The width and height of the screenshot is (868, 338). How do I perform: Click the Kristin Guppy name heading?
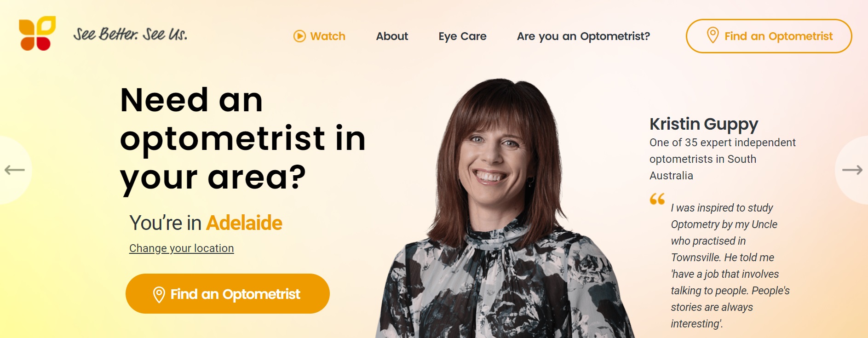(703, 124)
